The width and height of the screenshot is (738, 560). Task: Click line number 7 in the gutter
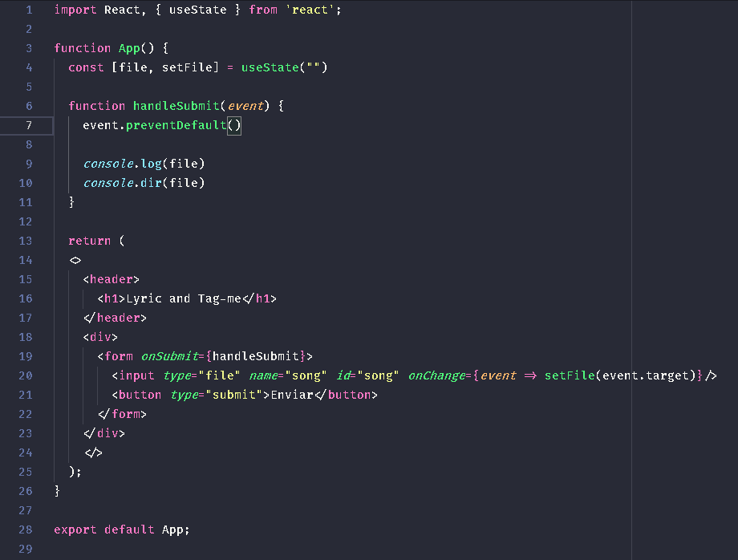[x=27, y=125]
